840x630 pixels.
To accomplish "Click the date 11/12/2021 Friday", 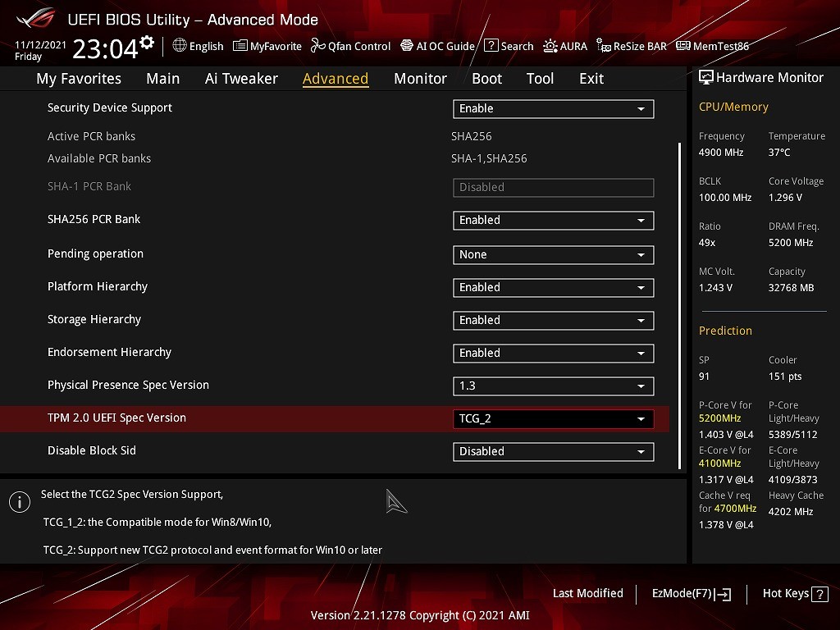I will (40, 50).
